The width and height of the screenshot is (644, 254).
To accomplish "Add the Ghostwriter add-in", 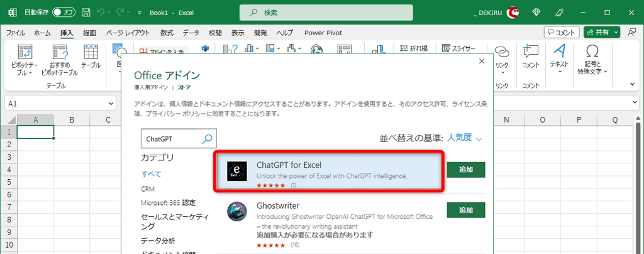I will point(466,210).
